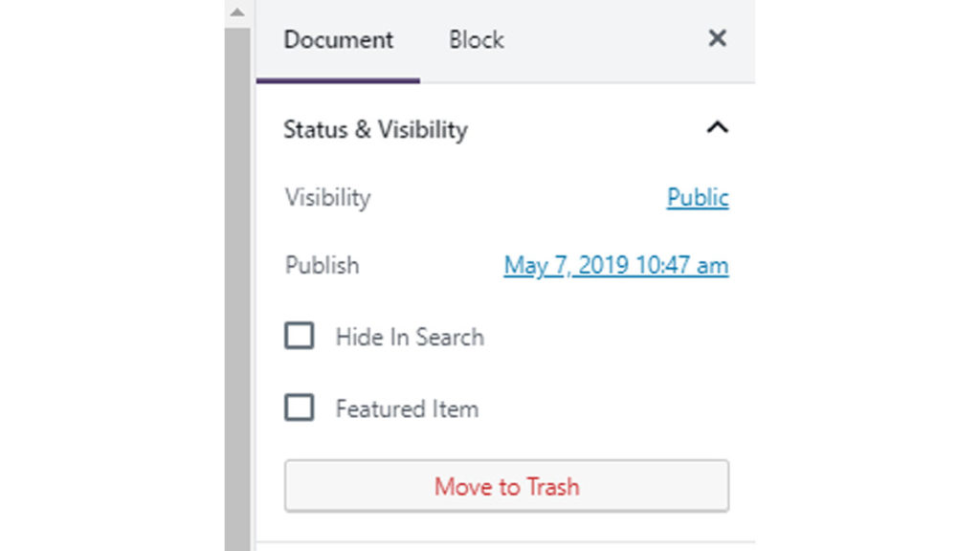This screenshot has width=980, height=551.
Task: Enable the Hide In Search checkbox
Action: point(300,337)
